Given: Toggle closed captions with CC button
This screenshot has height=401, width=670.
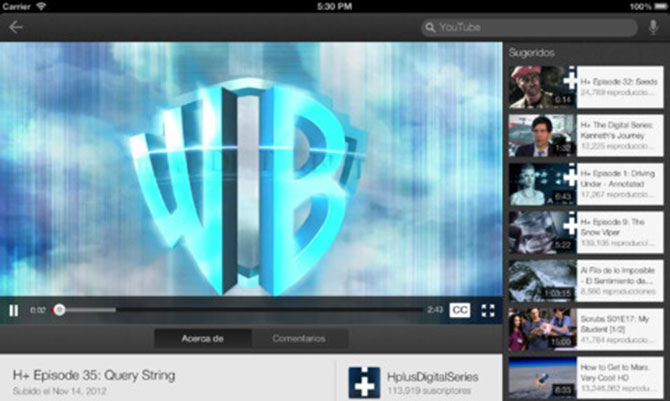Looking at the screenshot, I should tap(460, 310).
